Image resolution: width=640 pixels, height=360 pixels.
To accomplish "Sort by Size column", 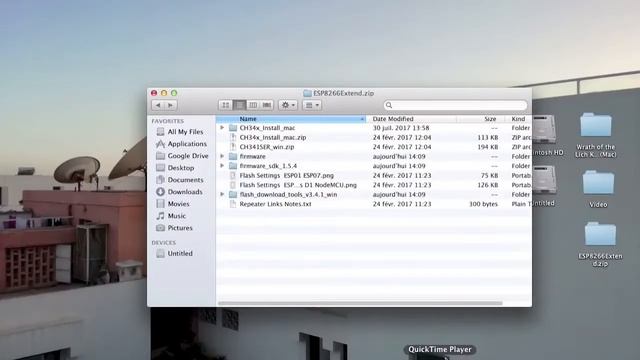I will pos(482,119).
